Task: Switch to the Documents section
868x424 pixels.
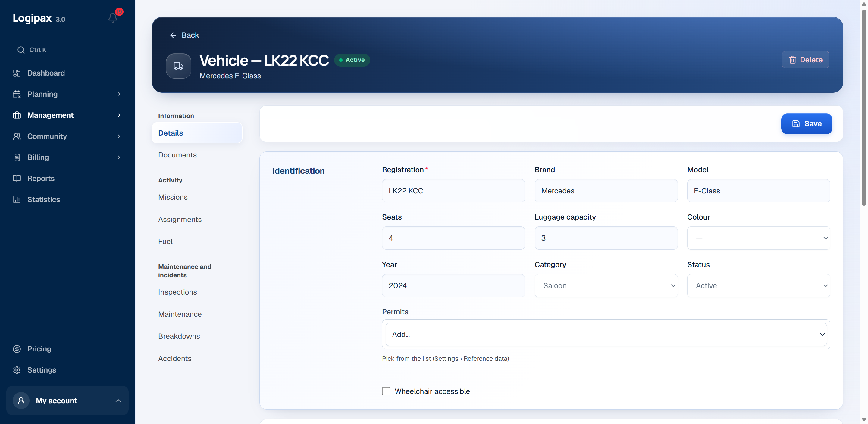Action: [x=177, y=155]
